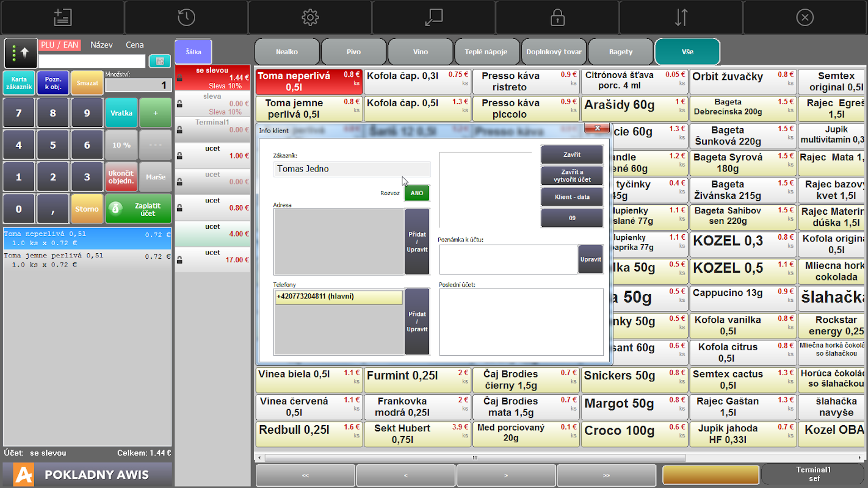Select PLU / EAN search mode
The image size is (868, 488).
(x=59, y=45)
